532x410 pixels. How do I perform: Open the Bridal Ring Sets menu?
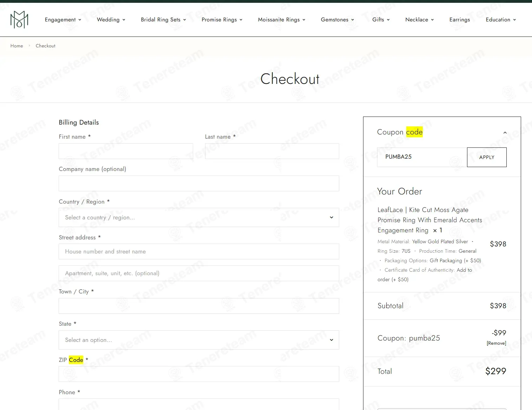point(163,20)
